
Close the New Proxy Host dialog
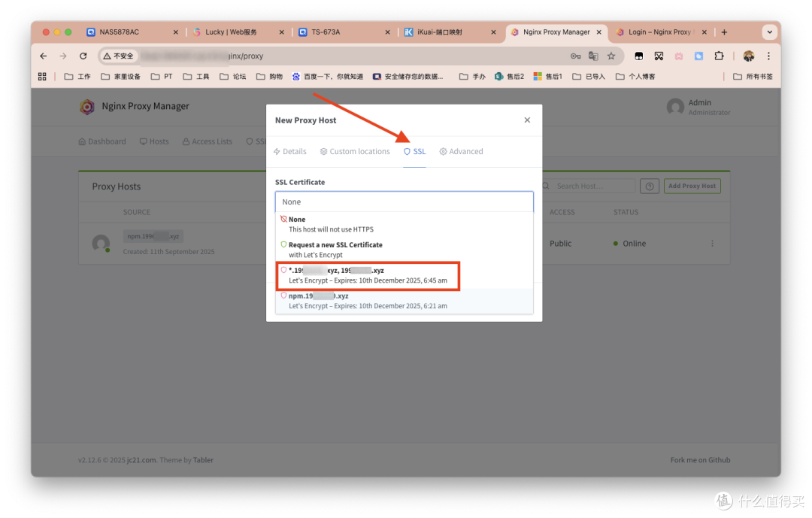(x=527, y=120)
